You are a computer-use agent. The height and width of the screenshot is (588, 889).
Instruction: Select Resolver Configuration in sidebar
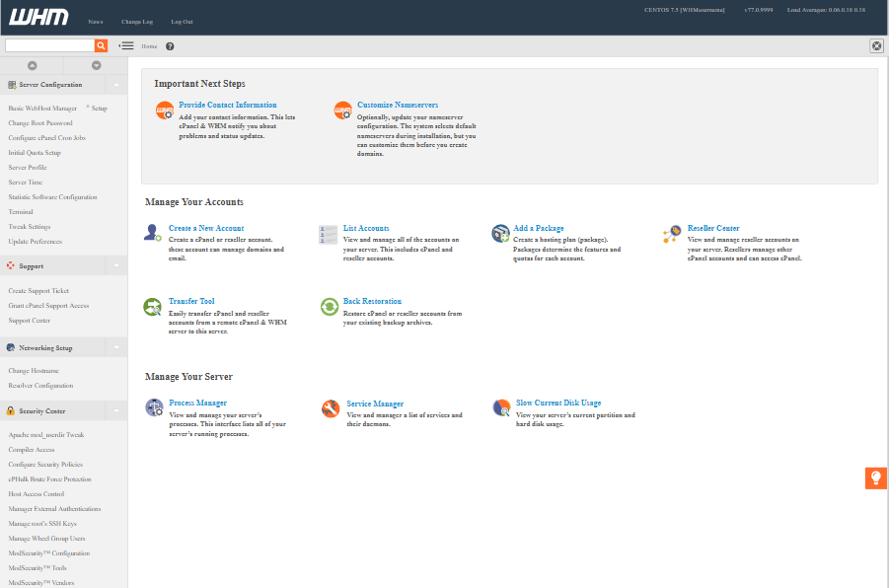point(40,385)
